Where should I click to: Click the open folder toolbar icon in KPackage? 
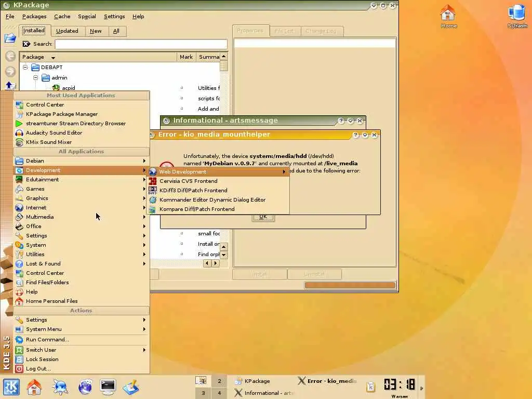tap(10, 37)
